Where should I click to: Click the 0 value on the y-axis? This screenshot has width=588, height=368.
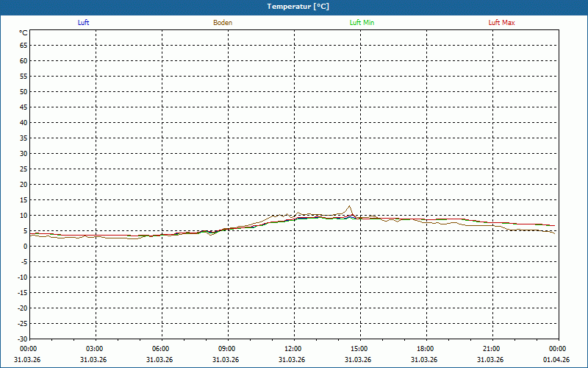26,247
